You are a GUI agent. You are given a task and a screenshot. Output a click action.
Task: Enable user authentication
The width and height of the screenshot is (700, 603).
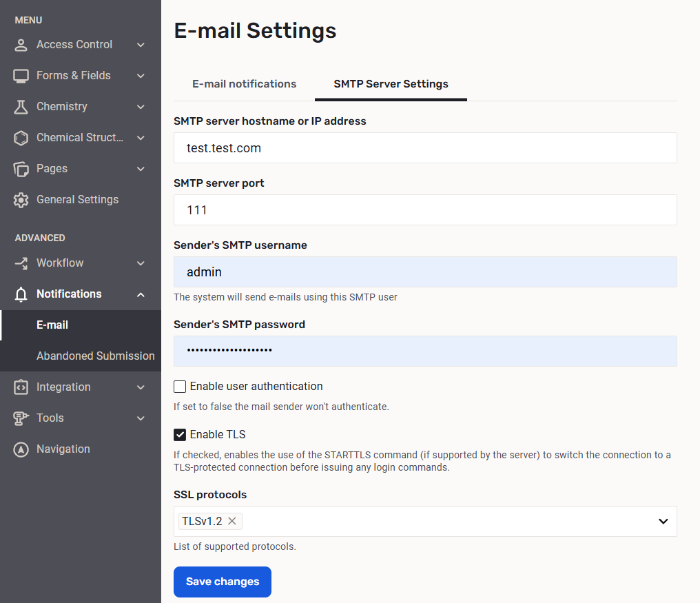pyautogui.click(x=179, y=387)
